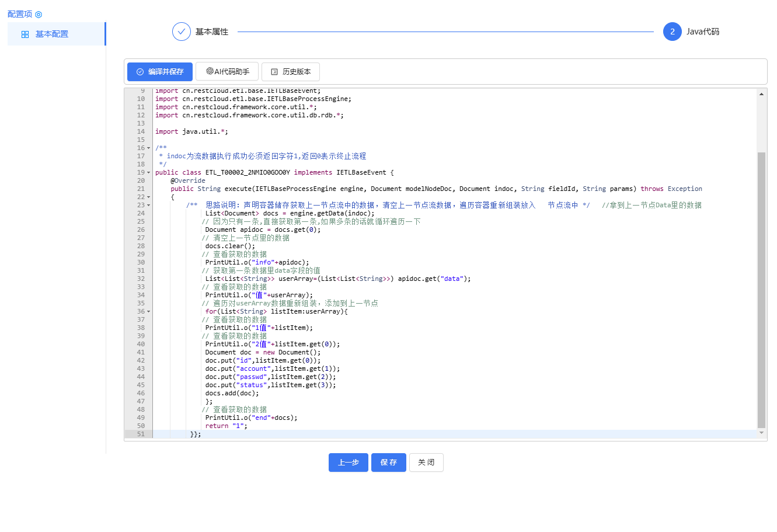This screenshot has width=777, height=532.
Task: Click the editor scroll down arrow
Action: (761, 433)
